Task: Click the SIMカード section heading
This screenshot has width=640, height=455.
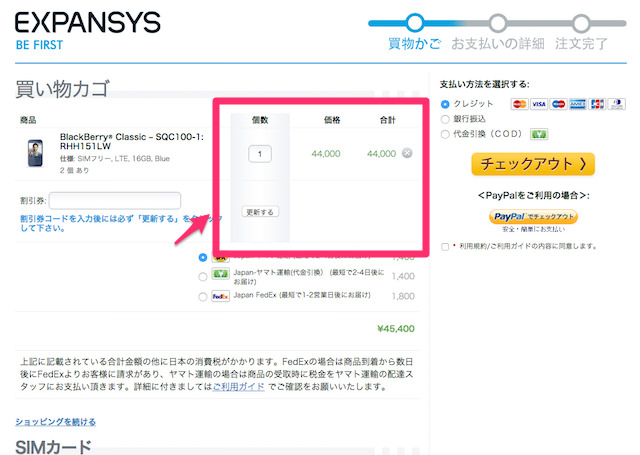Action: 53,447
